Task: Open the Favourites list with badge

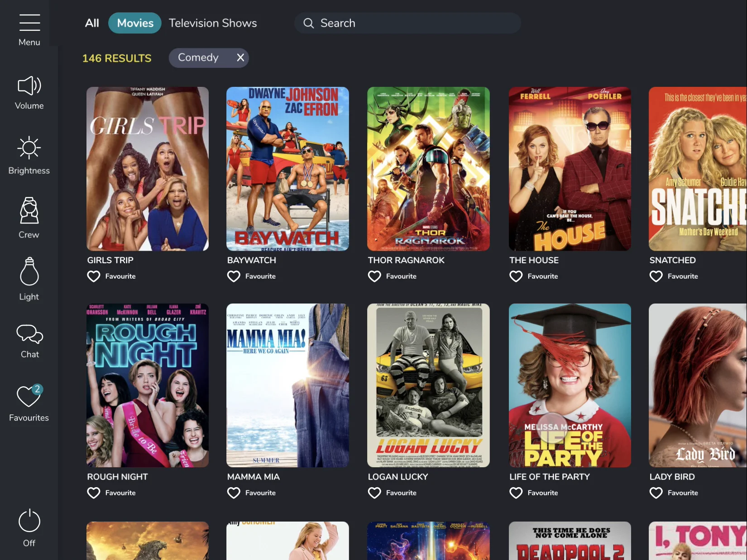Action: [x=29, y=396]
